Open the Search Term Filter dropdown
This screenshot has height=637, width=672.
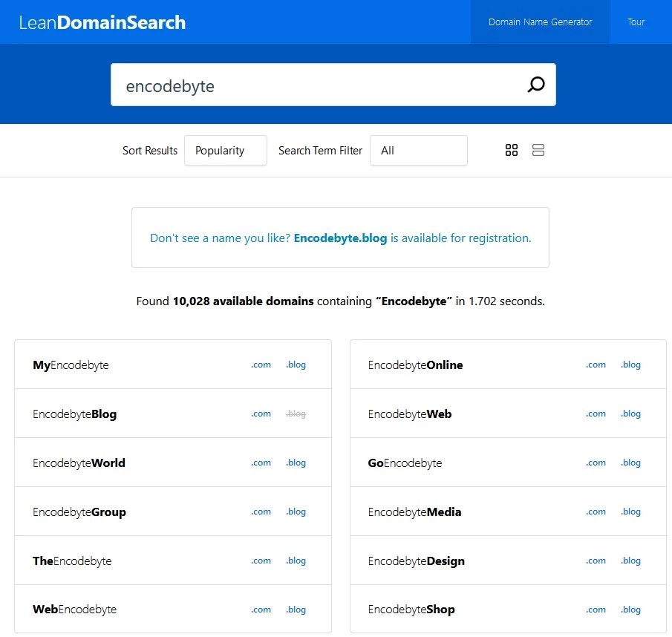click(x=418, y=150)
